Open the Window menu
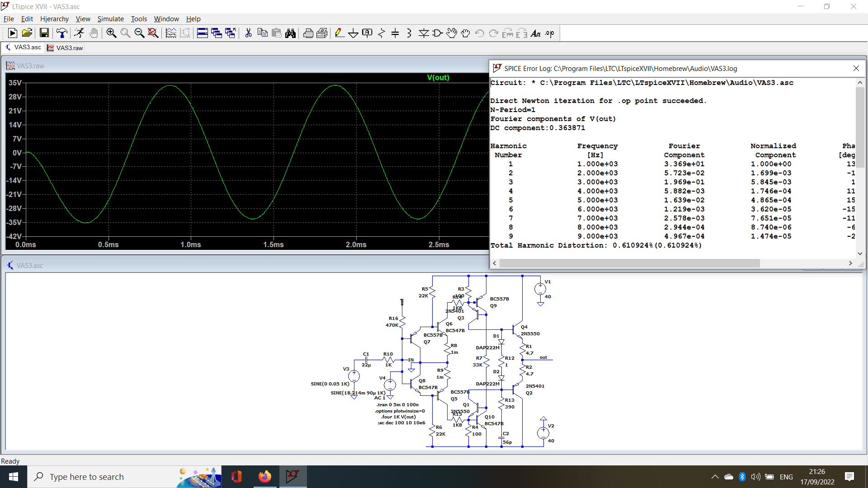This screenshot has height=488, width=868. (166, 19)
